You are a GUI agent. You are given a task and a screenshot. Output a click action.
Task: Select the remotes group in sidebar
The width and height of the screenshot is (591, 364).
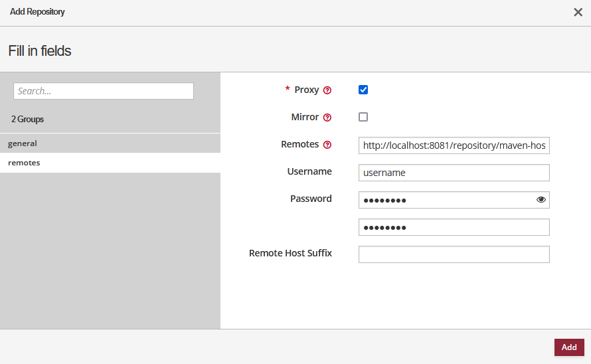tap(24, 163)
